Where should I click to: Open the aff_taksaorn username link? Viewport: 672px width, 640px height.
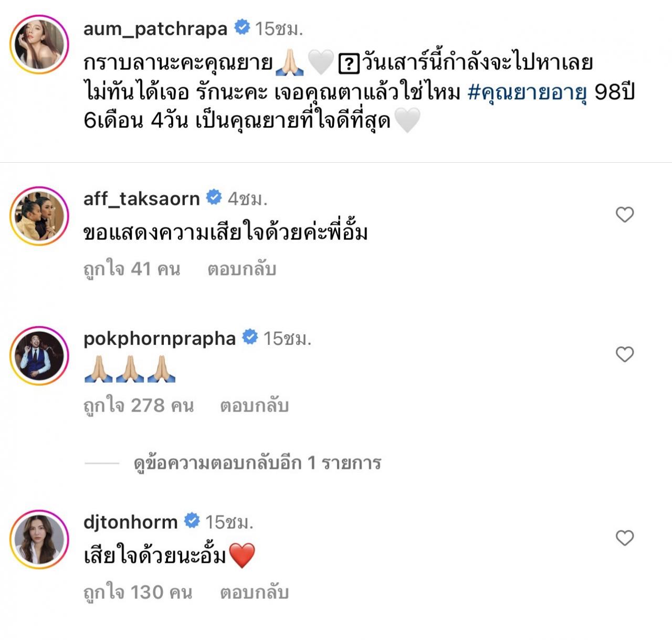[142, 198]
